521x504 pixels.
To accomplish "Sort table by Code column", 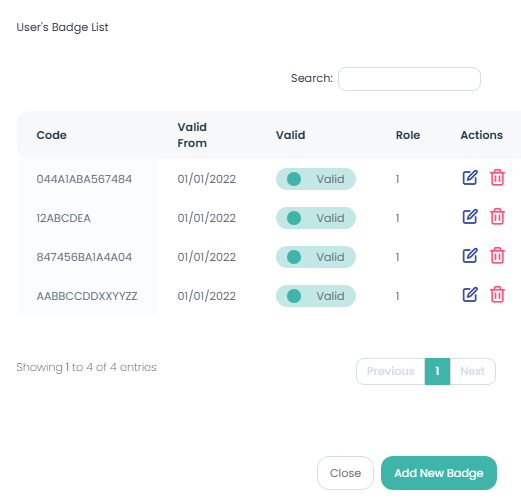I will pos(52,135).
